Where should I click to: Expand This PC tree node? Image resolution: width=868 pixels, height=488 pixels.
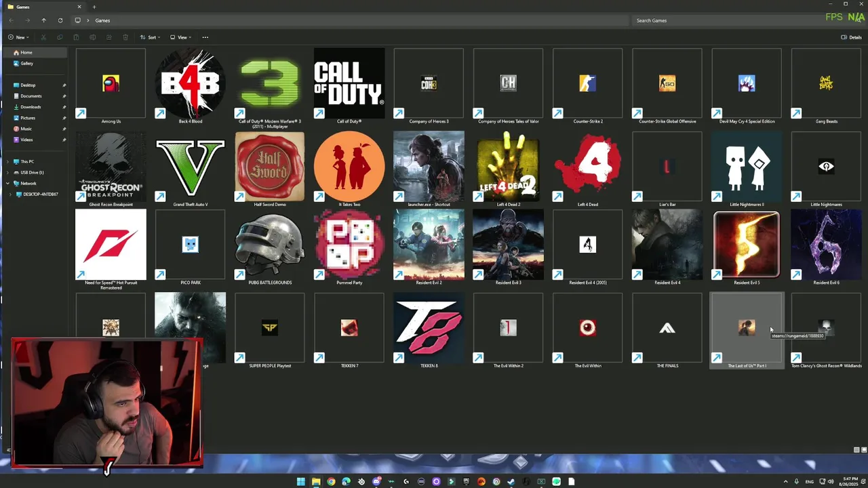pyautogui.click(x=8, y=161)
